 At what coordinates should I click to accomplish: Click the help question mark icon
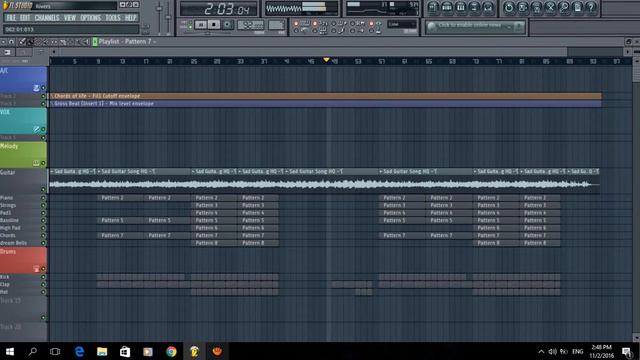(x=591, y=7)
